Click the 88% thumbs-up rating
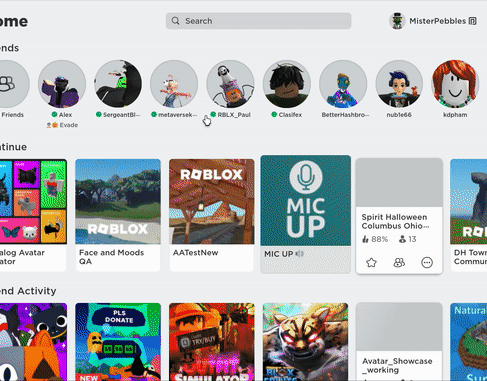Viewport: 487px width, 381px height. pyautogui.click(x=375, y=239)
